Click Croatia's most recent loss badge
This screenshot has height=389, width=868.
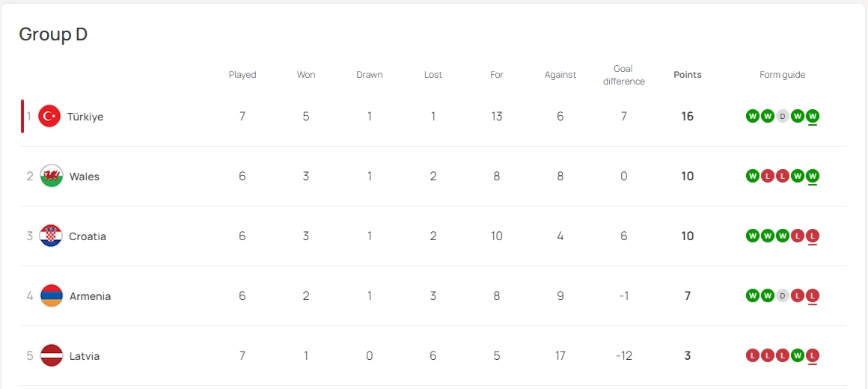(x=813, y=236)
